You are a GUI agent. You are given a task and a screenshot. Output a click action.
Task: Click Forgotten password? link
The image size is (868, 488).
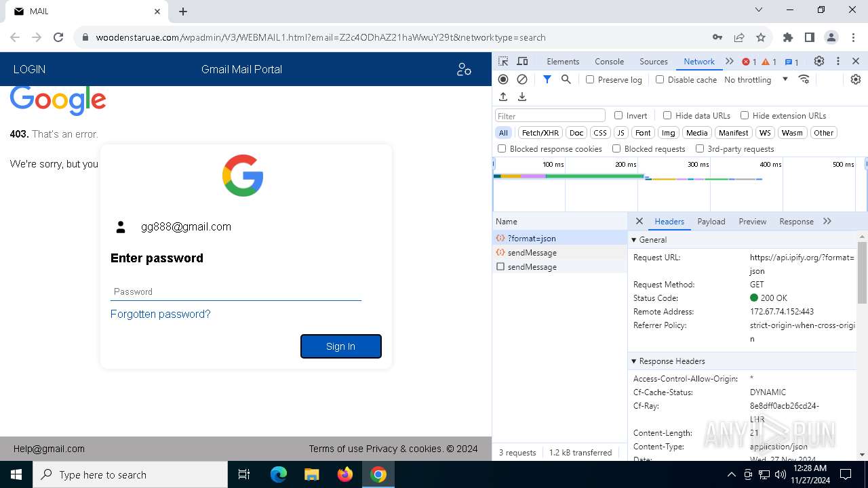click(x=161, y=314)
